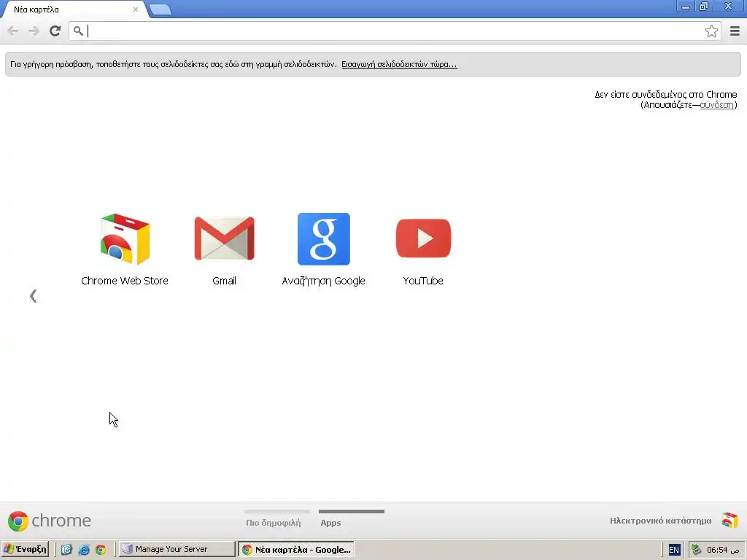Image resolution: width=747 pixels, height=560 pixels.
Task: Open the YouTube app icon
Action: coord(423,238)
